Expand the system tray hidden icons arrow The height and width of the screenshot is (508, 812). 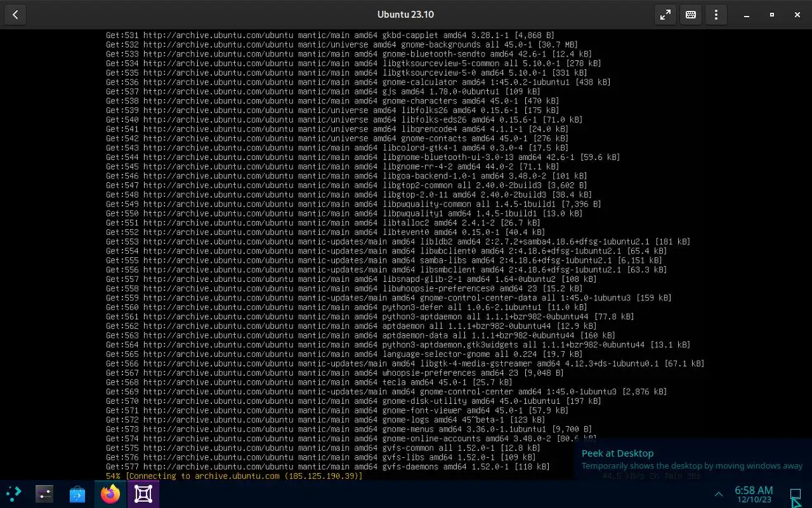(719, 494)
